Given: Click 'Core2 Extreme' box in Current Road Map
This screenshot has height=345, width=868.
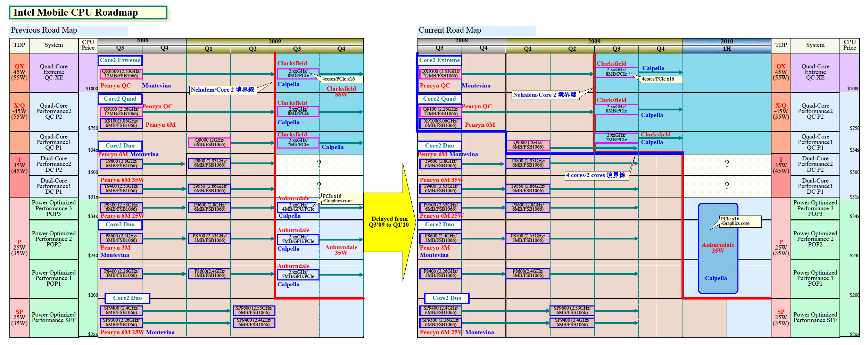Looking at the screenshot, I should click(x=439, y=60).
